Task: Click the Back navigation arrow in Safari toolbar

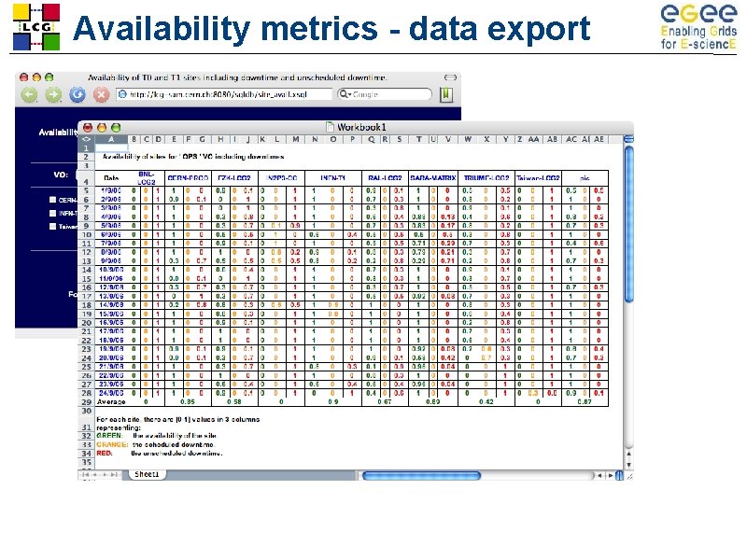Action: tap(31, 94)
